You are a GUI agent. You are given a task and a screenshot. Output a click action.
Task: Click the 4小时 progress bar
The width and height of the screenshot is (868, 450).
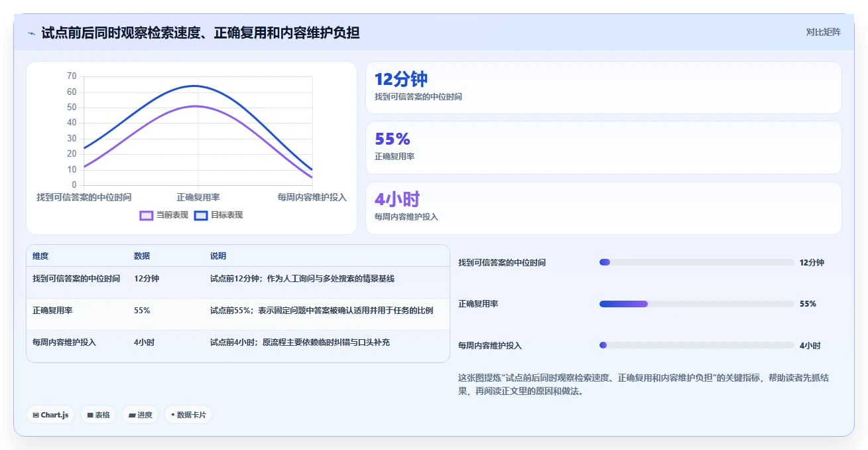696,345
